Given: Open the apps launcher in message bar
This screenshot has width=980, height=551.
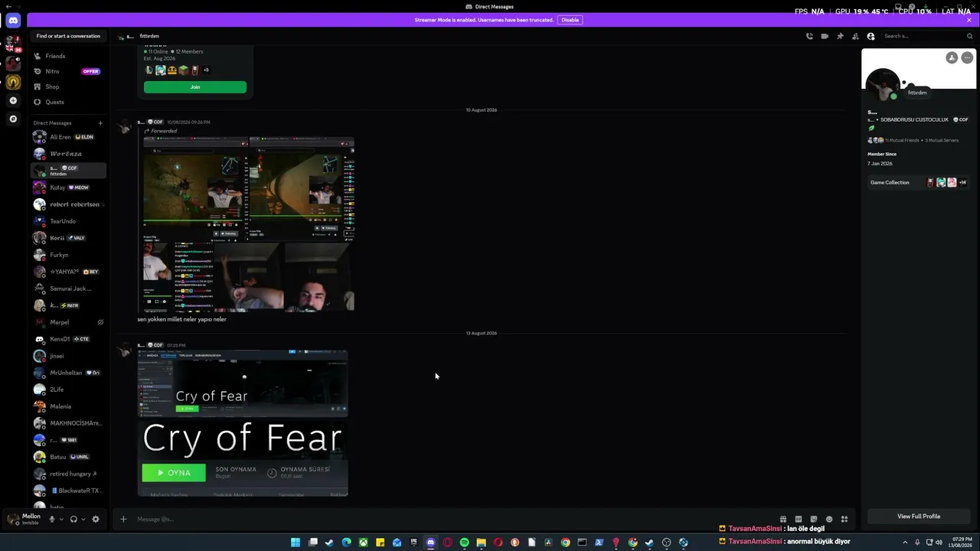Looking at the screenshot, I should point(844,520).
